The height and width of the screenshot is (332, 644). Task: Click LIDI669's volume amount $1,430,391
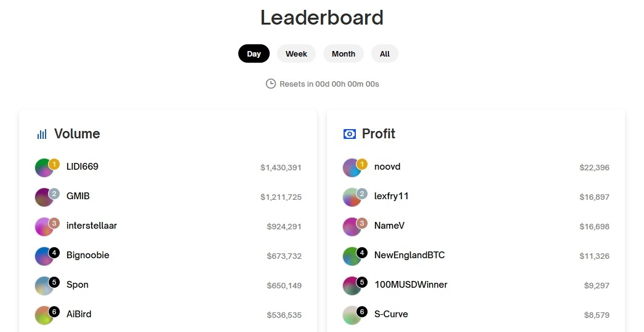[281, 167]
